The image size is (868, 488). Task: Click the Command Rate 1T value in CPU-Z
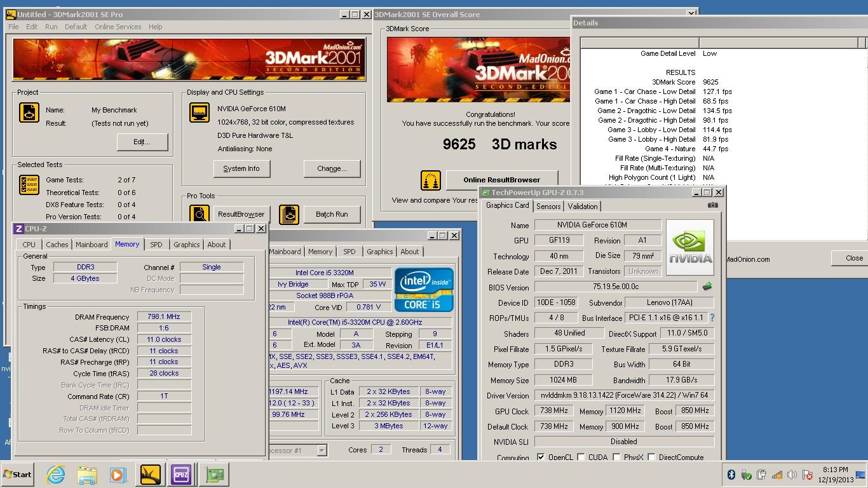(x=164, y=396)
